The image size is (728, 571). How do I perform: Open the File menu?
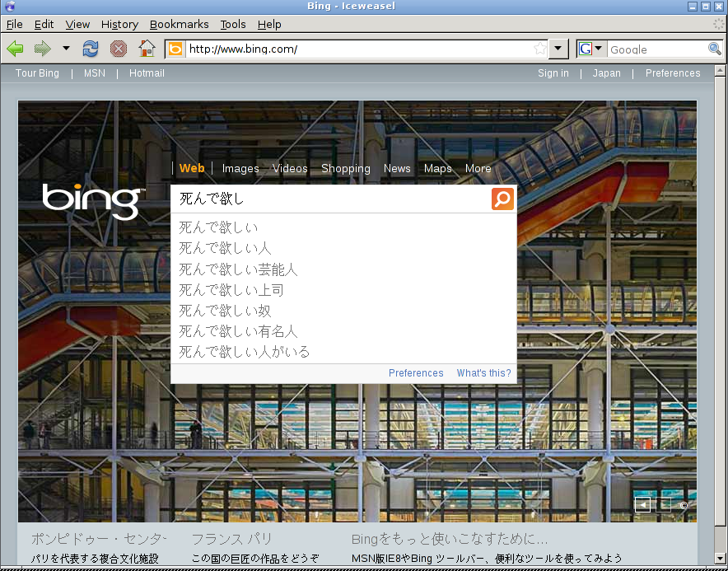click(x=14, y=24)
